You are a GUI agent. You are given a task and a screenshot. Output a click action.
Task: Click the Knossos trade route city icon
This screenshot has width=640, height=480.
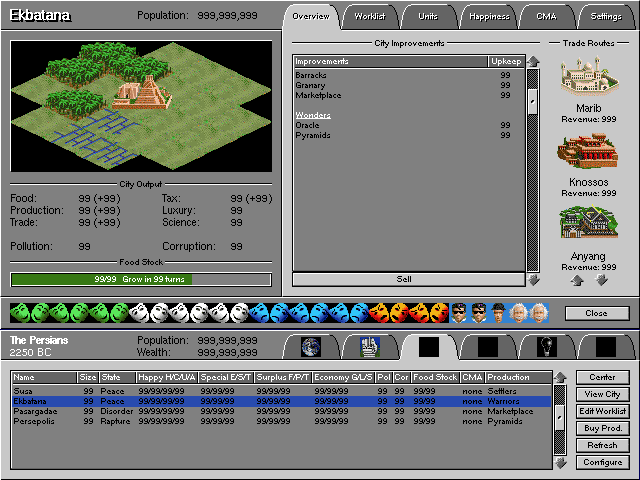pos(588,150)
